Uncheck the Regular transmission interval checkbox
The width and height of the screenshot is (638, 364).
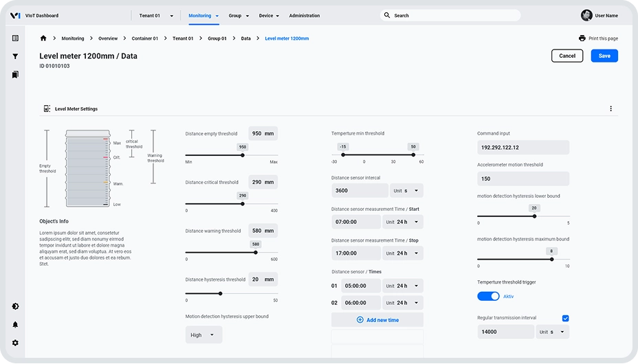pos(565,318)
